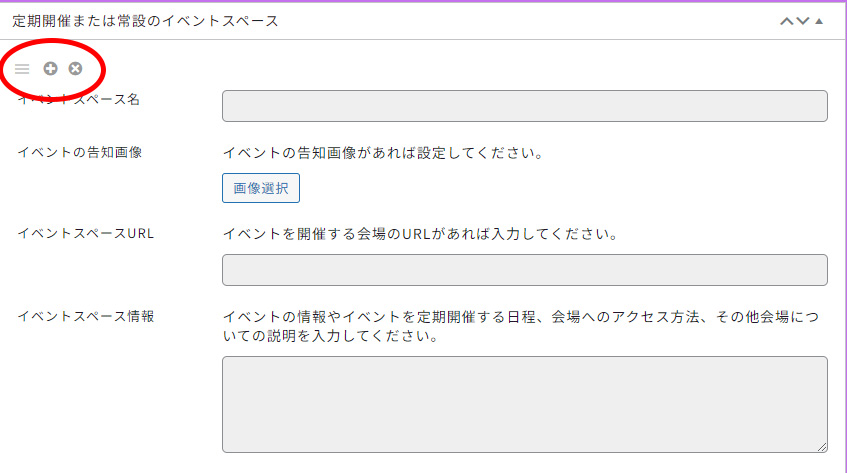Focus the イベントスペース名 text field
This screenshot has height=473, width=847.
(x=524, y=106)
